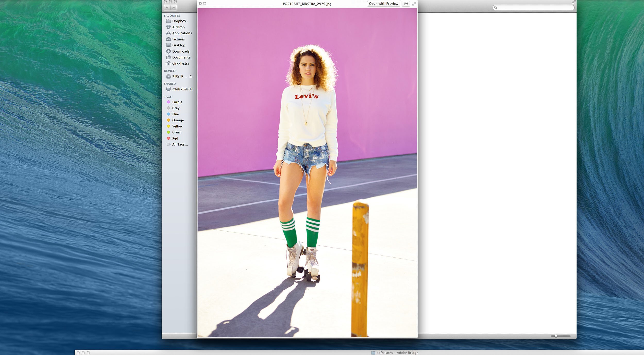The width and height of the screenshot is (644, 355).
Task: Open with Preview button
Action: (x=383, y=4)
